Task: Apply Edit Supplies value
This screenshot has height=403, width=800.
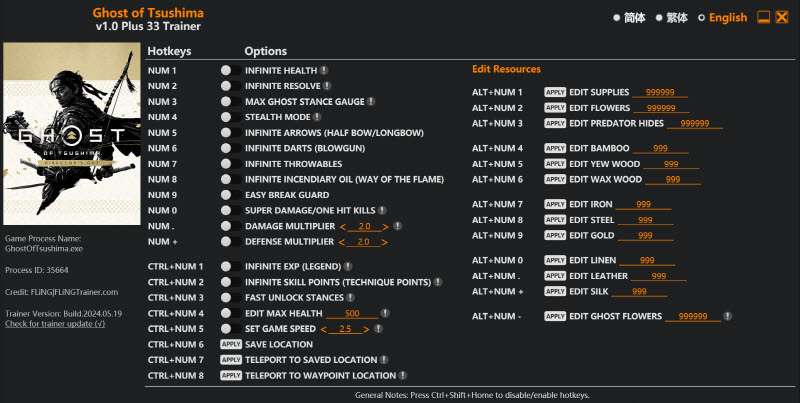Action: (555, 92)
